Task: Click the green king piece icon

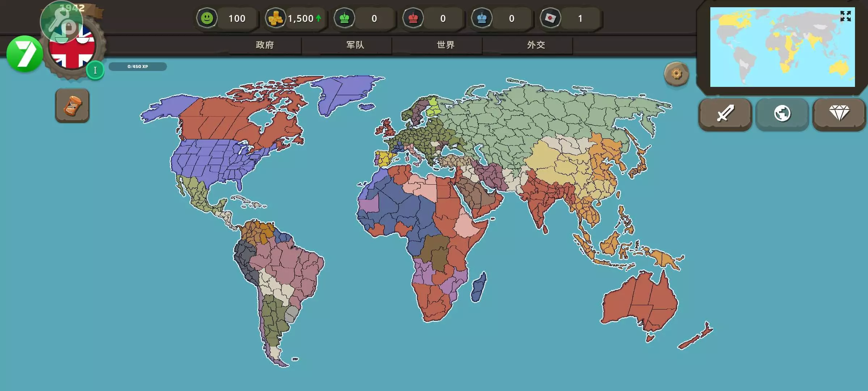Action: tap(344, 18)
